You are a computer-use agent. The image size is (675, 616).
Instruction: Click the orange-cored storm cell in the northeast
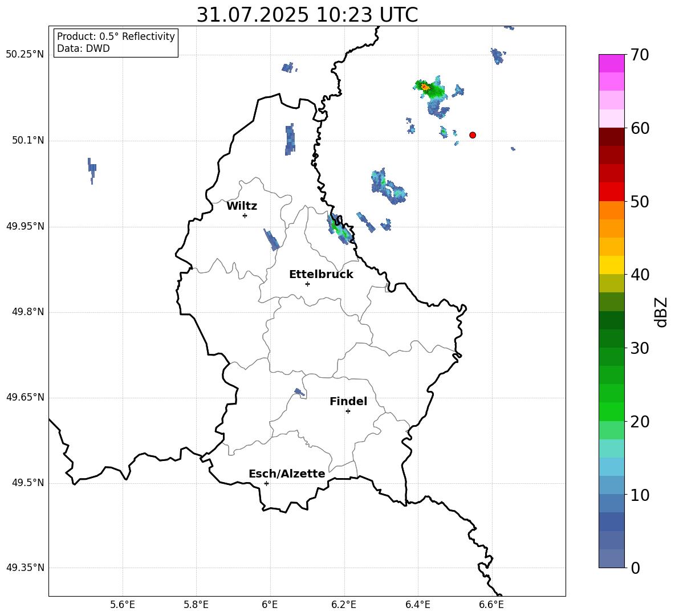425,87
